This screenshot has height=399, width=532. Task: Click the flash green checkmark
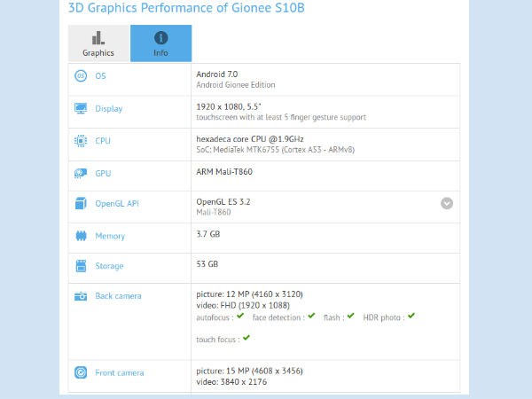pyautogui.click(x=350, y=316)
